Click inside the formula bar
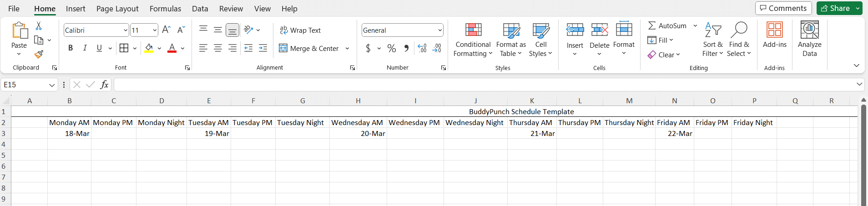 [484, 85]
